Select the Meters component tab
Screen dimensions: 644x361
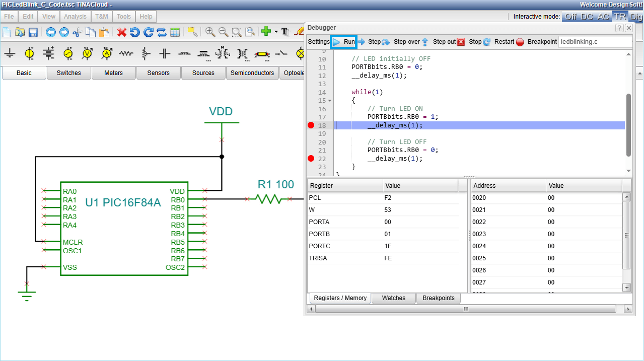point(113,73)
